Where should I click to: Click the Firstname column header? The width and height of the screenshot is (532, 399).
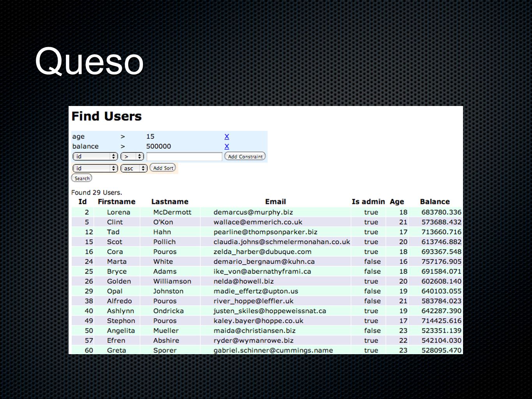click(x=117, y=201)
